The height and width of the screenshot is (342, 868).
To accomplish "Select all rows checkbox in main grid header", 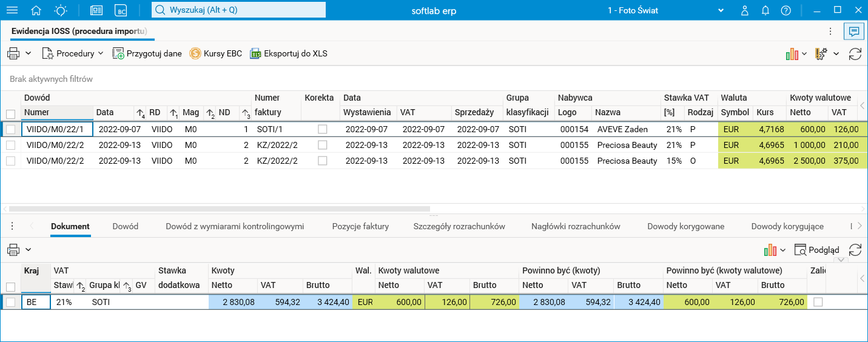I will [x=10, y=113].
